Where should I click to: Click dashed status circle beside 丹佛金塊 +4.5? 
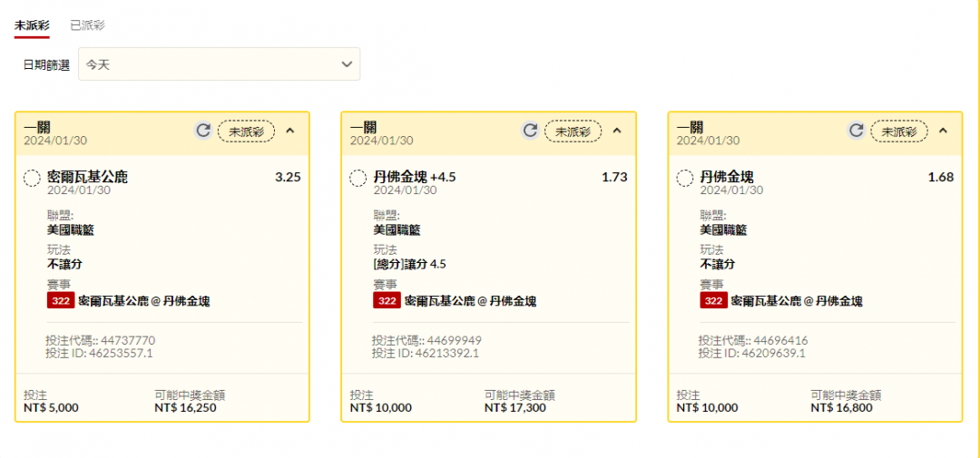pyautogui.click(x=358, y=178)
